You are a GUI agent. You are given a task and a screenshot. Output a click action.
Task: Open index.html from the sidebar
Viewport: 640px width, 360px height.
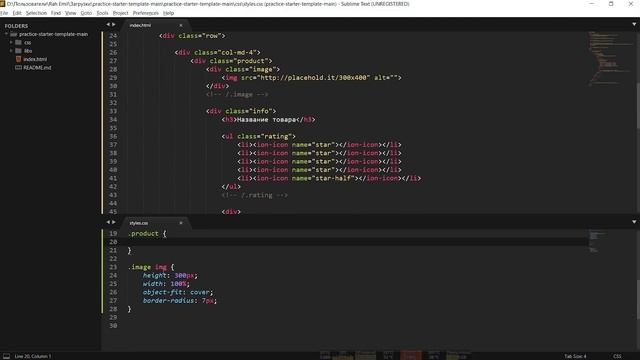pyautogui.click(x=35, y=59)
